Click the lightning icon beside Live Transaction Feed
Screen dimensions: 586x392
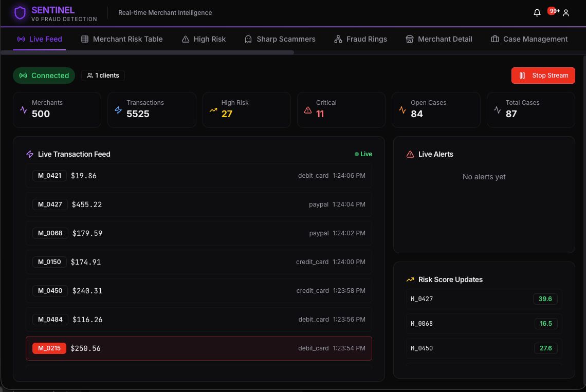tap(30, 154)
